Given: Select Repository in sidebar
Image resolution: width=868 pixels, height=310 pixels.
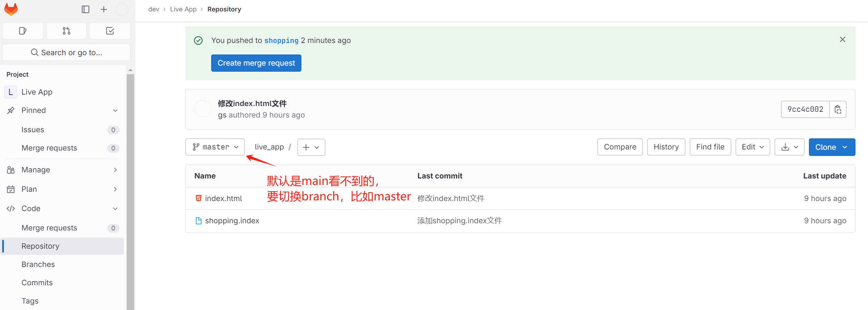Looking at the screenshot, I should (63, 246).
